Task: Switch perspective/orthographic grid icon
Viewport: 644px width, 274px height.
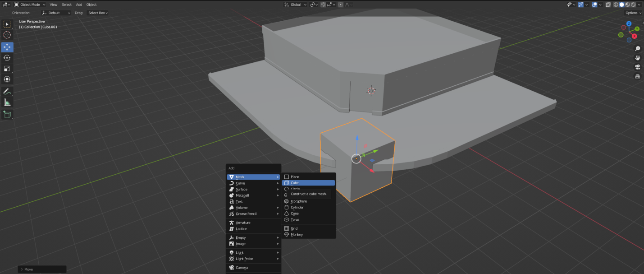Action: (x=638, y=76)
